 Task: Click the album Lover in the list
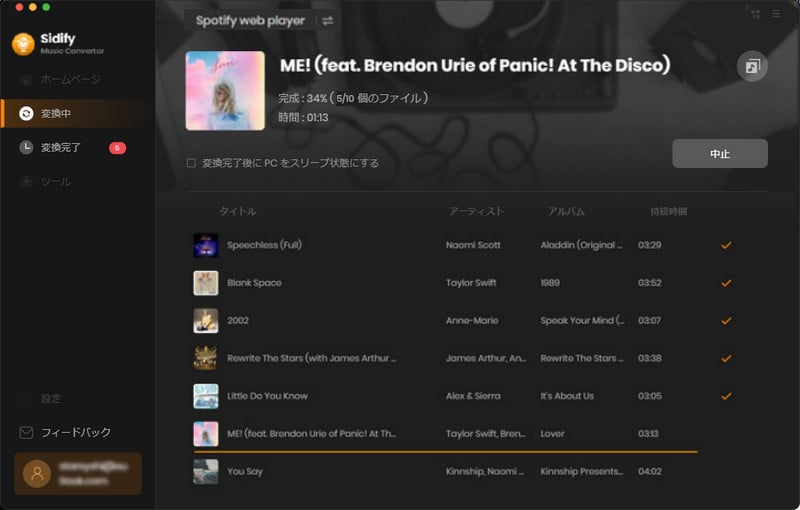pos(553,434)
